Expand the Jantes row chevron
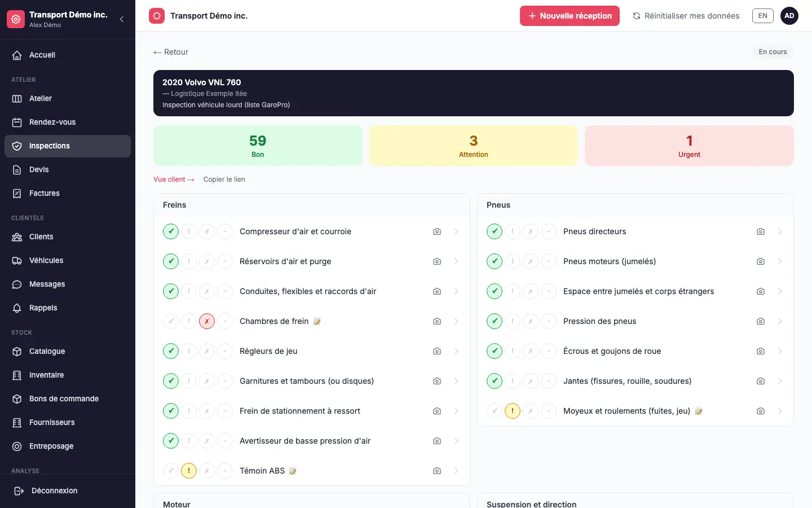 pyautogui.click(x=780, y=381)
